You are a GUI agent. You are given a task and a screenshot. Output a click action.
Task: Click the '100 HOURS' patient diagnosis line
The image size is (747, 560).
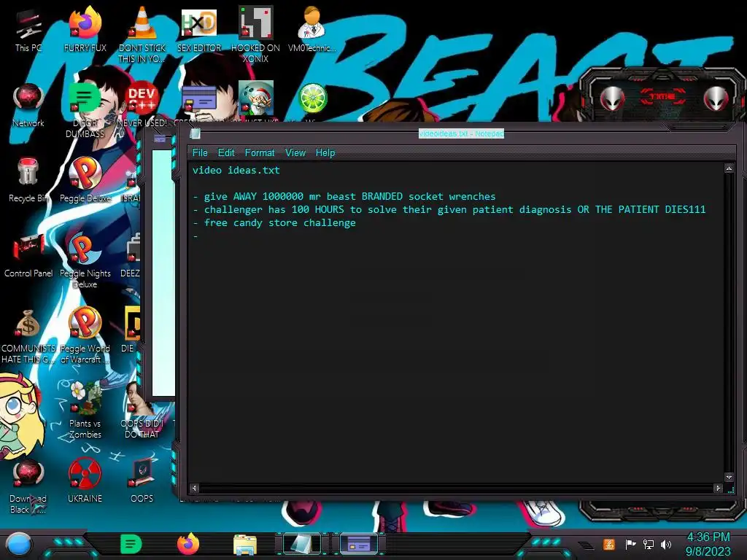tap(449, 209)
